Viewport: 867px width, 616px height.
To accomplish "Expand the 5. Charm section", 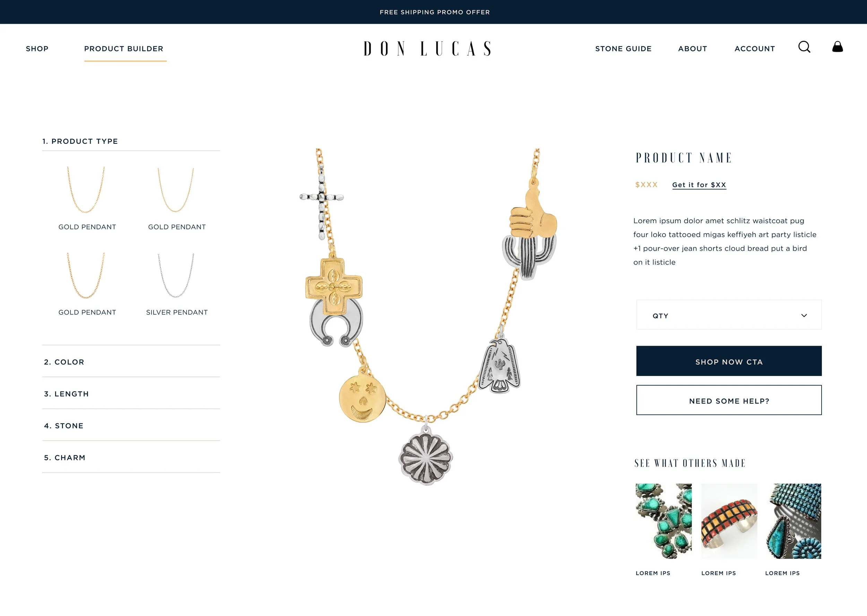I will [131, 457].
